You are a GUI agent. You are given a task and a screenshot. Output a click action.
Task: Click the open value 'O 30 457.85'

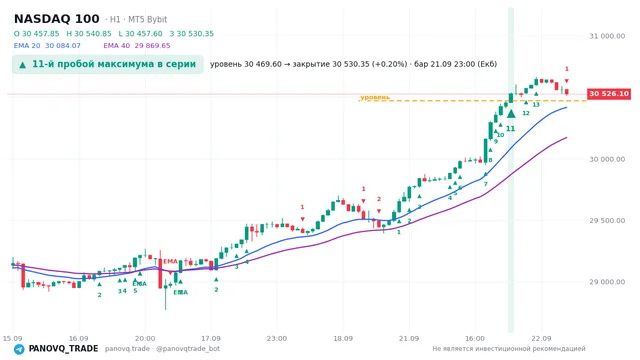point(37,33)
